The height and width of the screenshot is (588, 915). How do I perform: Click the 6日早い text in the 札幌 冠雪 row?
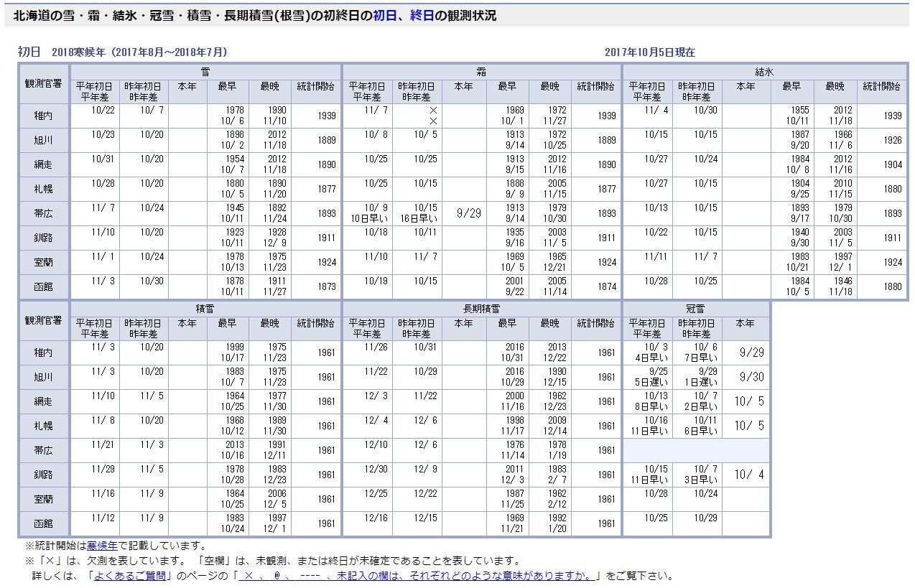click(702, 431)
